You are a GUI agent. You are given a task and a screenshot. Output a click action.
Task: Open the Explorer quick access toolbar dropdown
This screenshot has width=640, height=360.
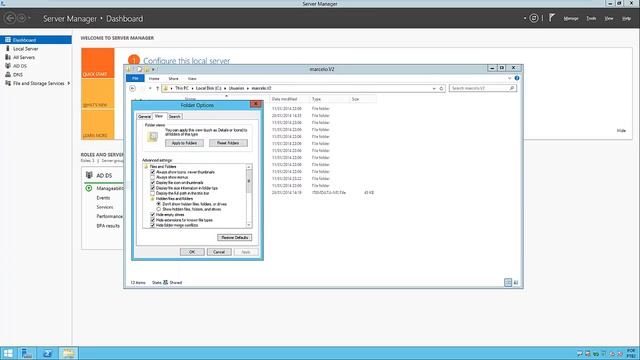[153, 69]
